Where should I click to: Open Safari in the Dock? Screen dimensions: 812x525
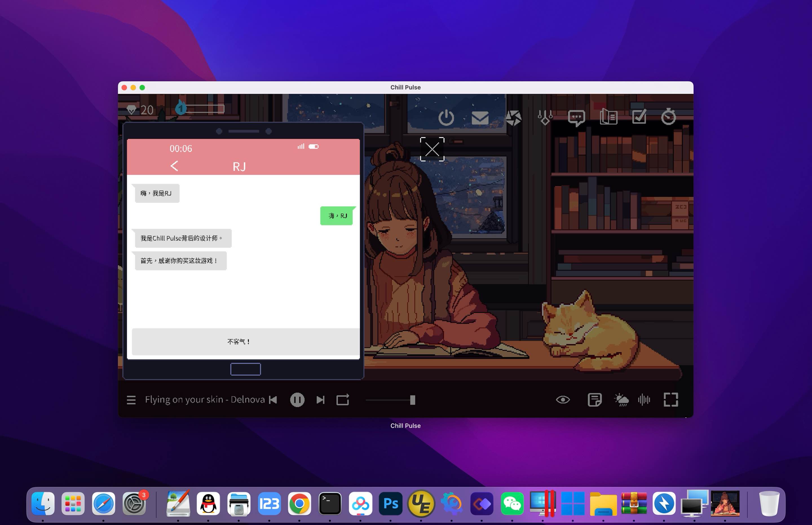(x=104, y=503)
